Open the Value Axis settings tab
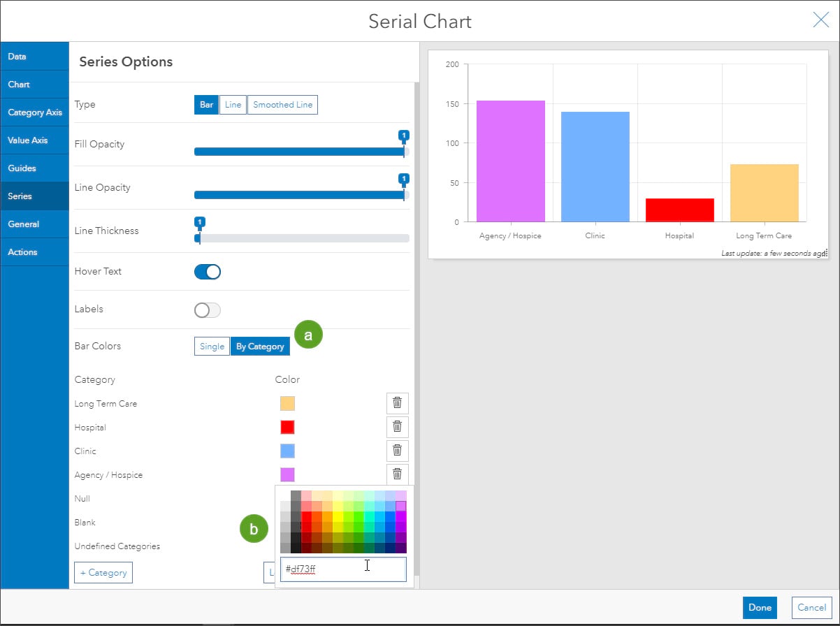This screenshot has height=626, width=840. 34,140
